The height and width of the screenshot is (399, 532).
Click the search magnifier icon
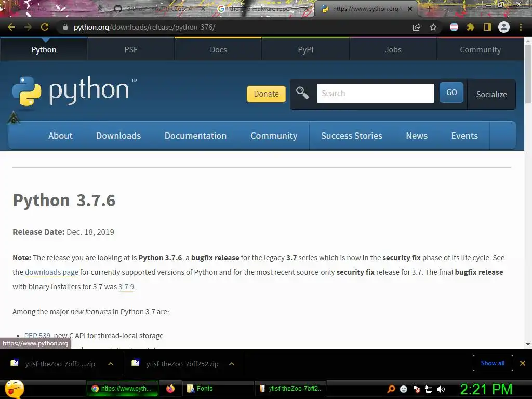click(x=302, y=92)
